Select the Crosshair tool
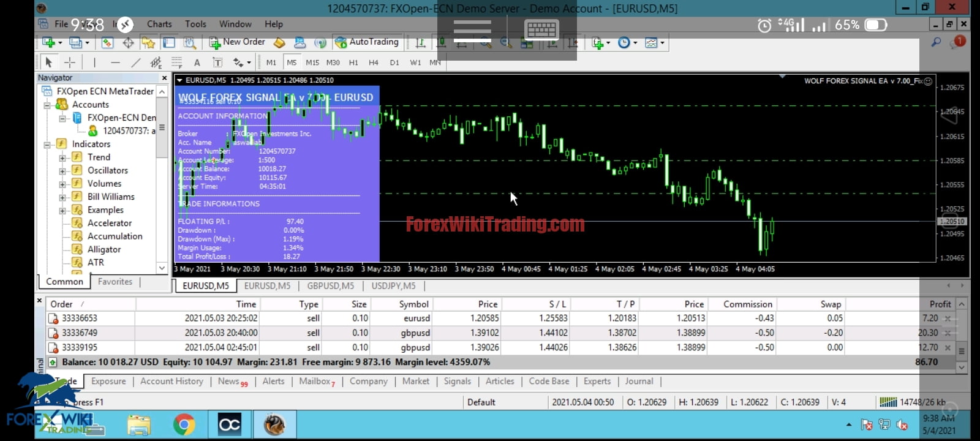Image resolution: width=980 pixels, height=441 pixels. coord(69,62)
